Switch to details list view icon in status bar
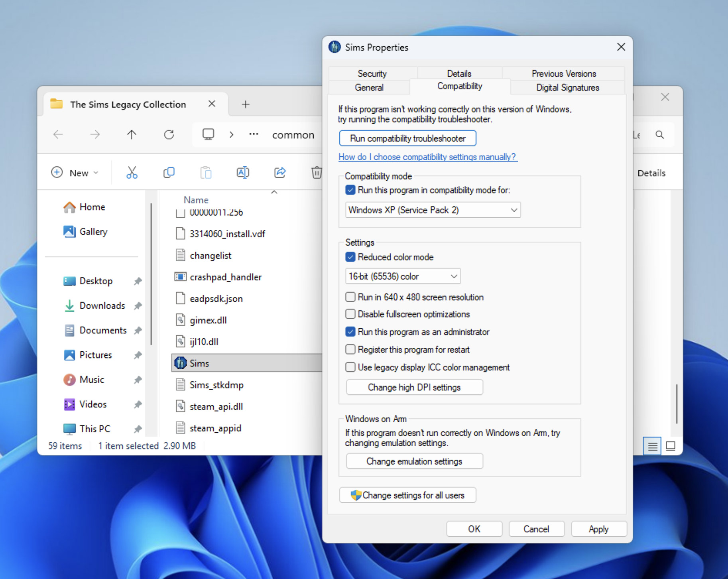This screenshot has height=579, width=728. (x=652, y=446)
